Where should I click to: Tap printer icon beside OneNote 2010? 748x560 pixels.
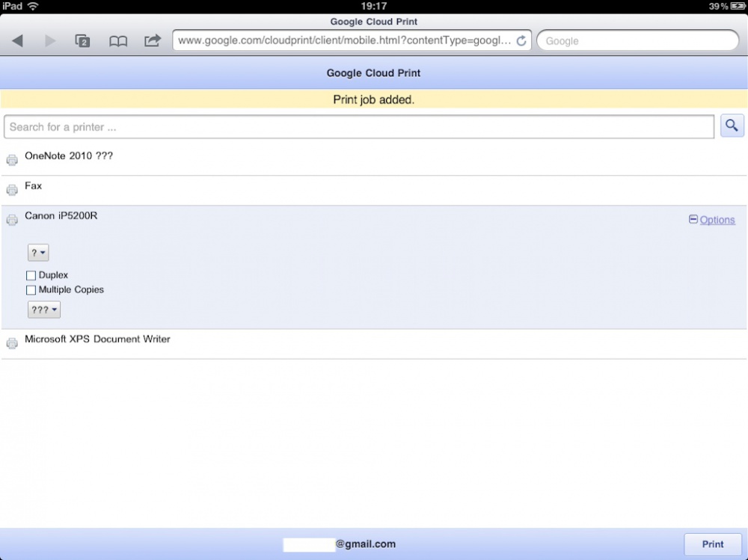tap(12, 160)
